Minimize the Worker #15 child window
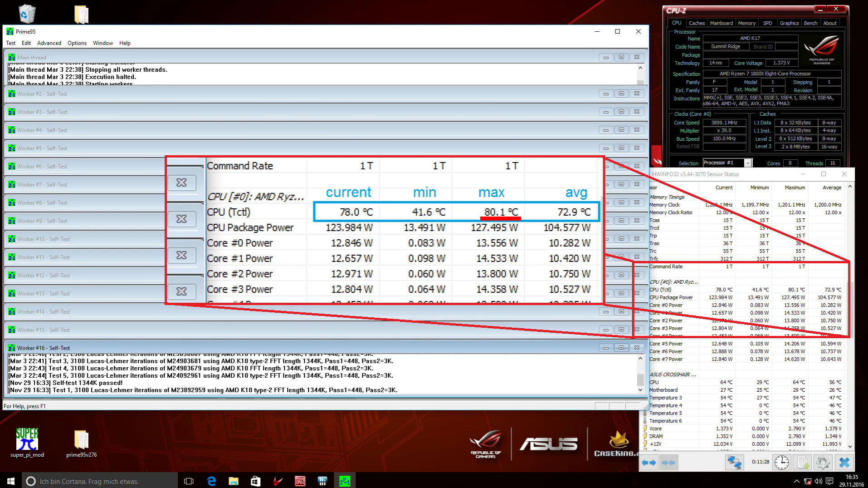This screenshot has width=868, height=488. coord(606,330)
